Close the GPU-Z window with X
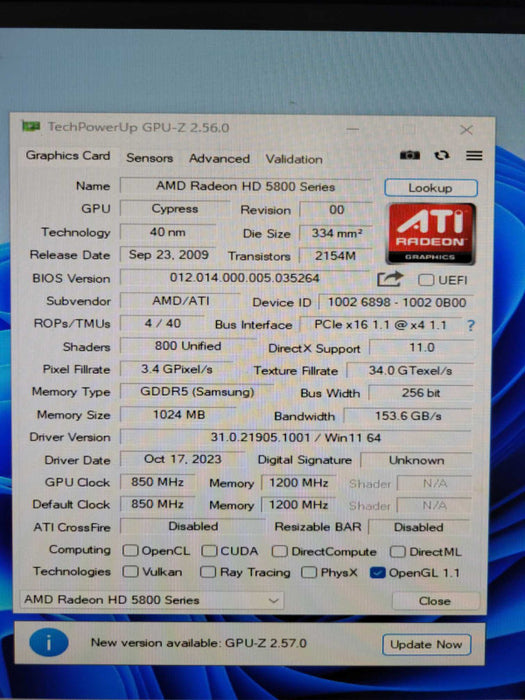This screenshot has width=525, height=700. [466, 130]
